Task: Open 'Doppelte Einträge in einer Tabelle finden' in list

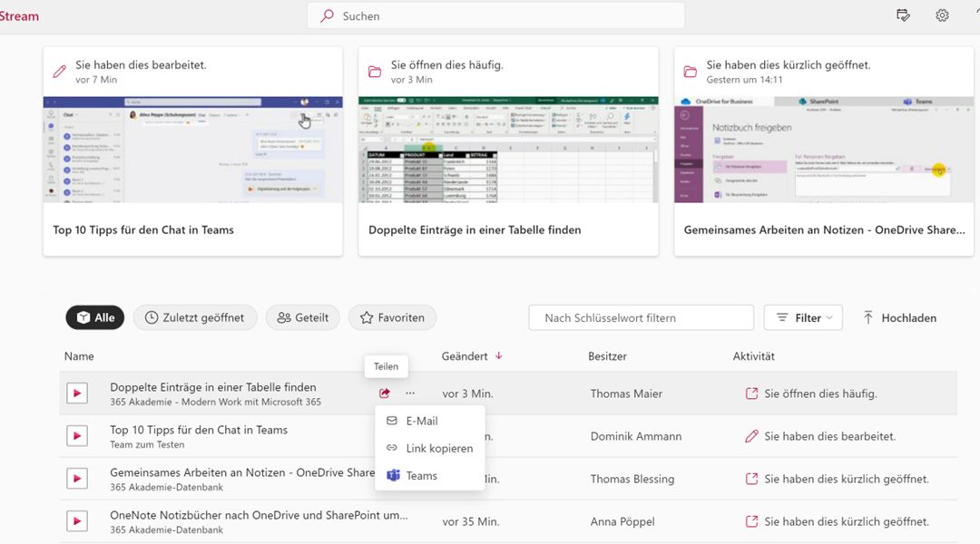Action: click(213, 387)
